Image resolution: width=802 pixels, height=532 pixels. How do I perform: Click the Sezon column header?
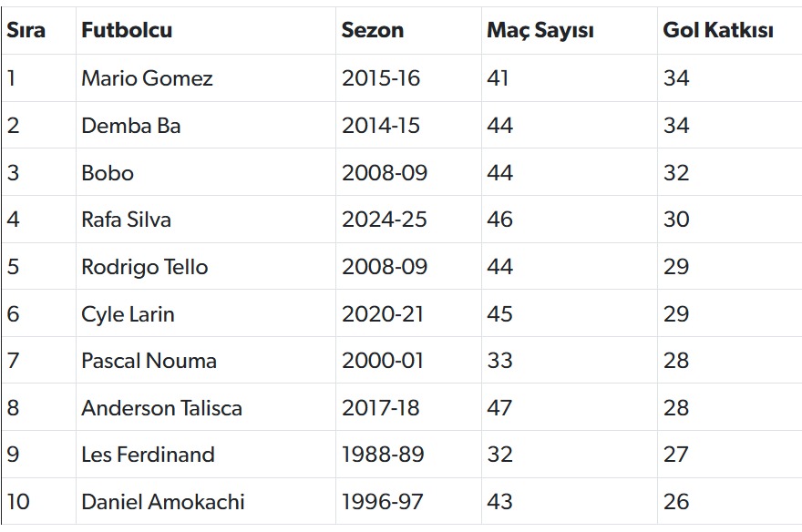click(x=372, y=30)
